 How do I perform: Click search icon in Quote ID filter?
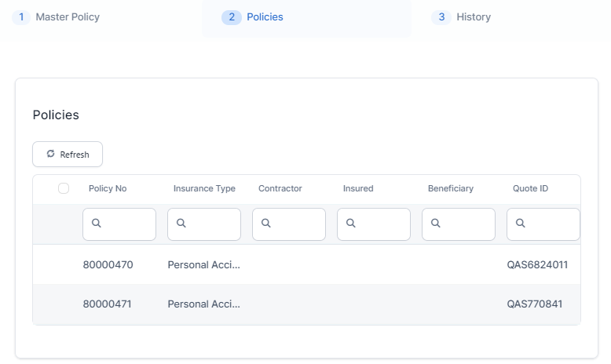point(521,224)
